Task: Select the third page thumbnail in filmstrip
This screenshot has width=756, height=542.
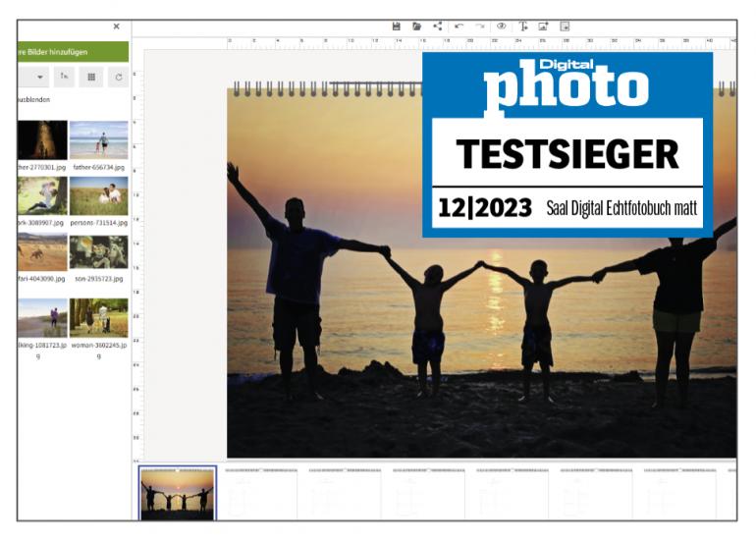Action: coord(345,494)
